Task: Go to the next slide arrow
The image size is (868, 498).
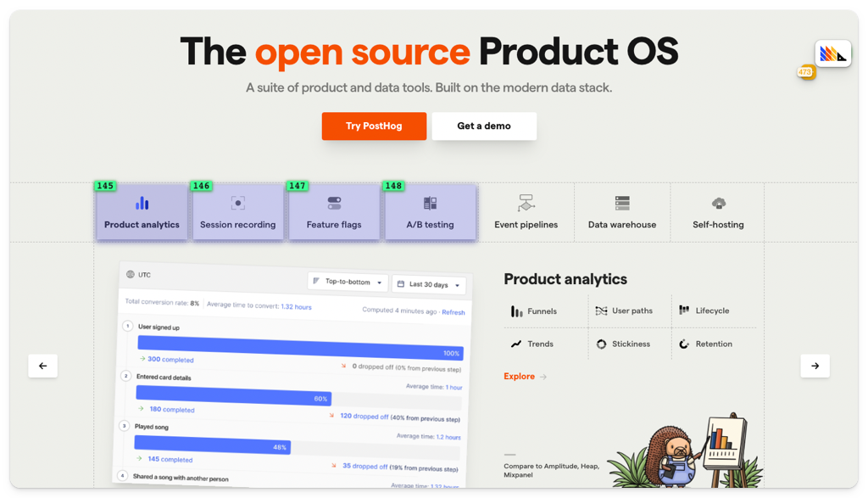Action: pos(815,366)
